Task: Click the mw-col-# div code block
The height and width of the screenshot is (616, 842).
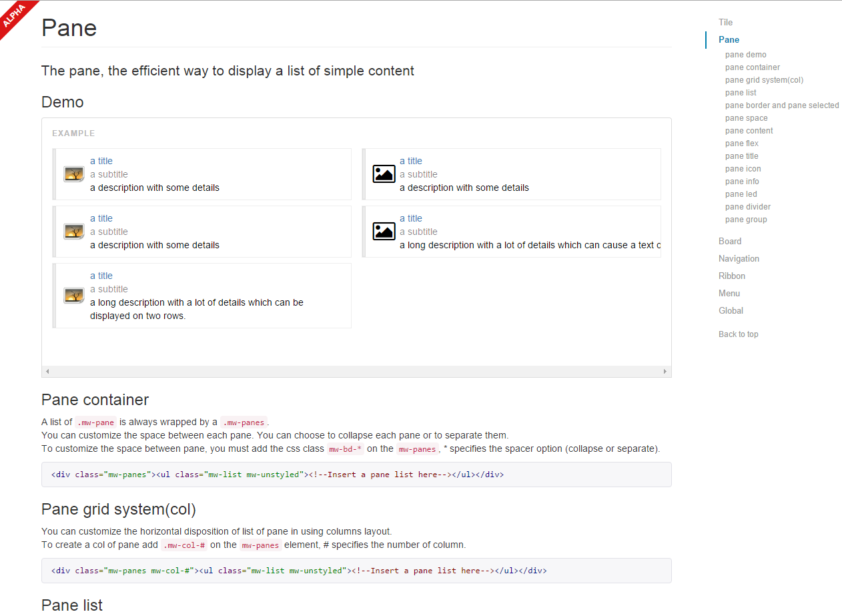Action: pyautogui.click(x=356, y=571)
